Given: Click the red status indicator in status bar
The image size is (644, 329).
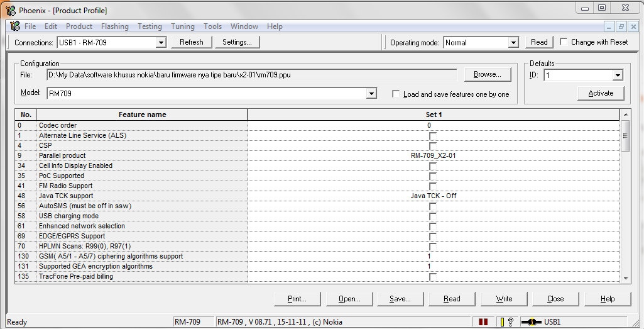Looking at the screenshot, I should 483,322.
